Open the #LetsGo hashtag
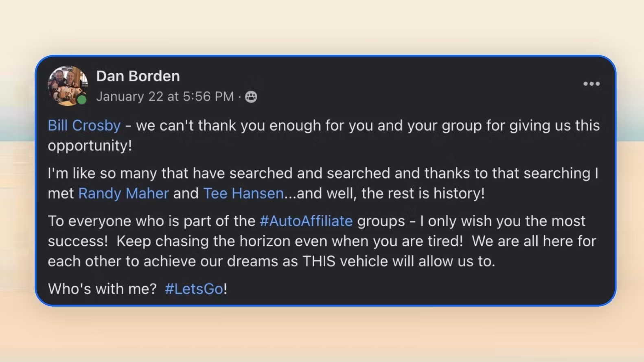This screenshot has width=644, height=362. point(194,289)
